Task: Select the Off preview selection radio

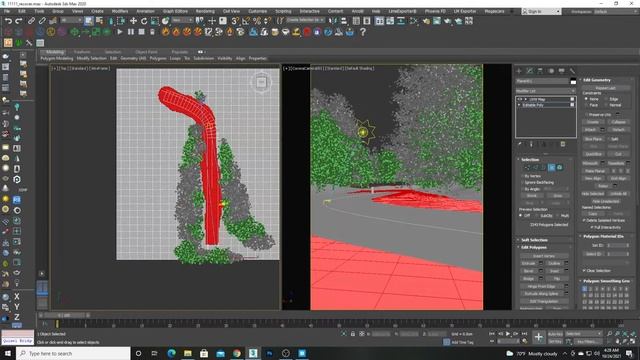Action: (520, 216)
